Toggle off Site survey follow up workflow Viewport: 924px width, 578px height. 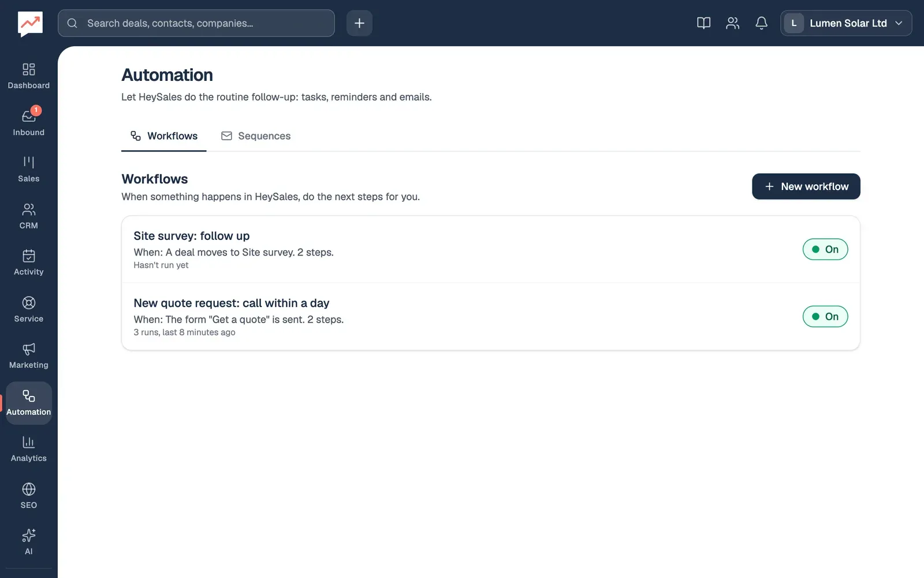point(825,249)
